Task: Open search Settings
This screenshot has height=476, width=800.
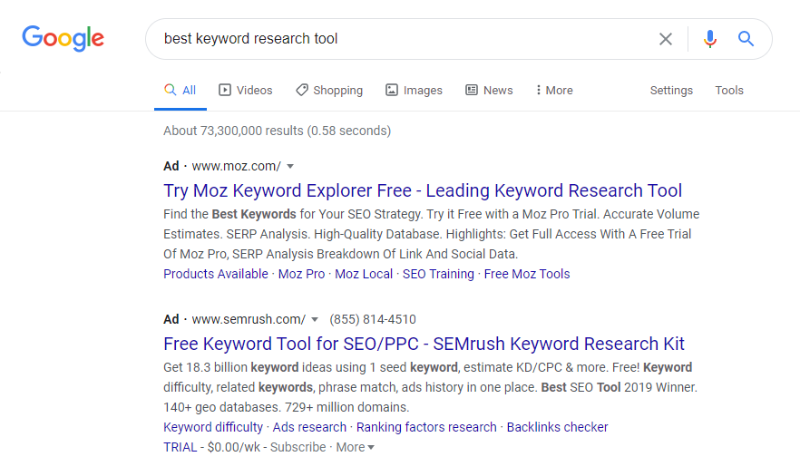Action: pos(671,90)
